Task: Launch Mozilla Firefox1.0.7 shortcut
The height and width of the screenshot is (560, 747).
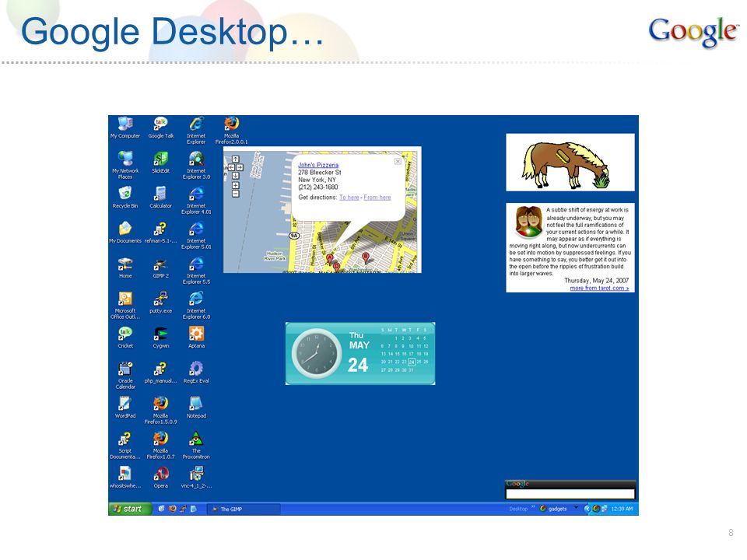Action: coord(161,445)
